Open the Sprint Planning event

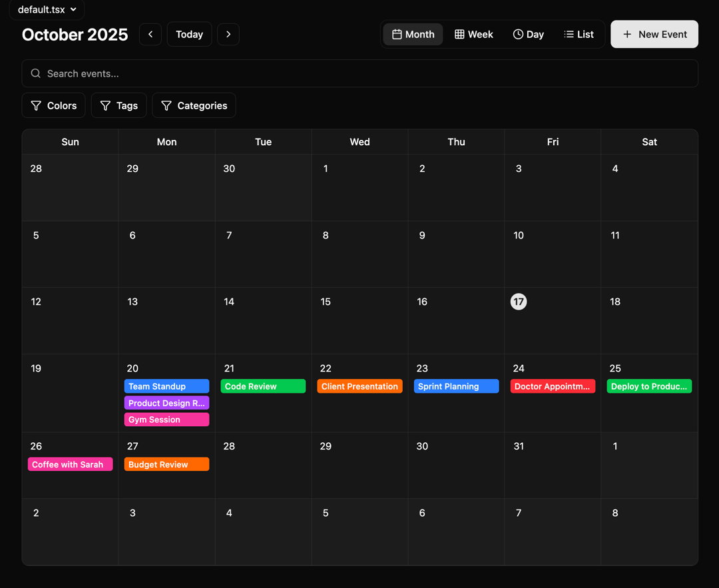456,386
